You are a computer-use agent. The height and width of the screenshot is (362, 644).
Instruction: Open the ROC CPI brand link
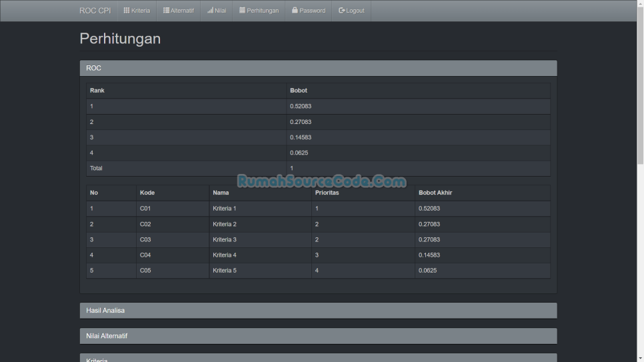(x=95, y=11)
